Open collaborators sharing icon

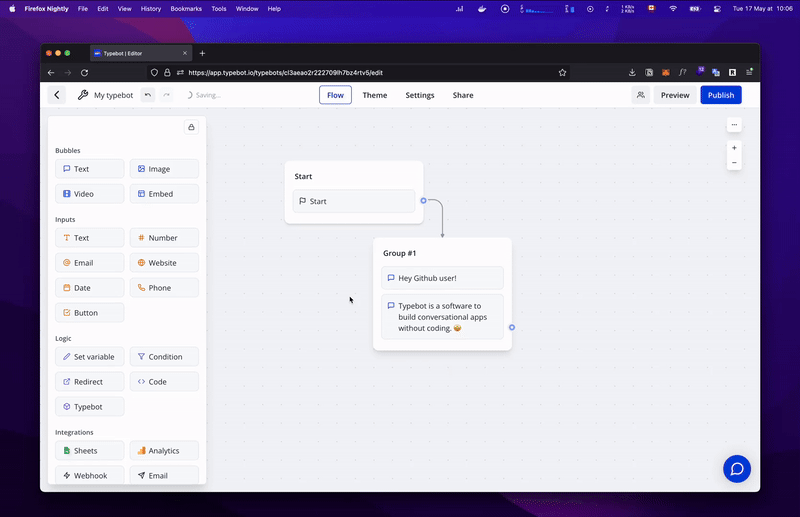click(x=640, y=95)
